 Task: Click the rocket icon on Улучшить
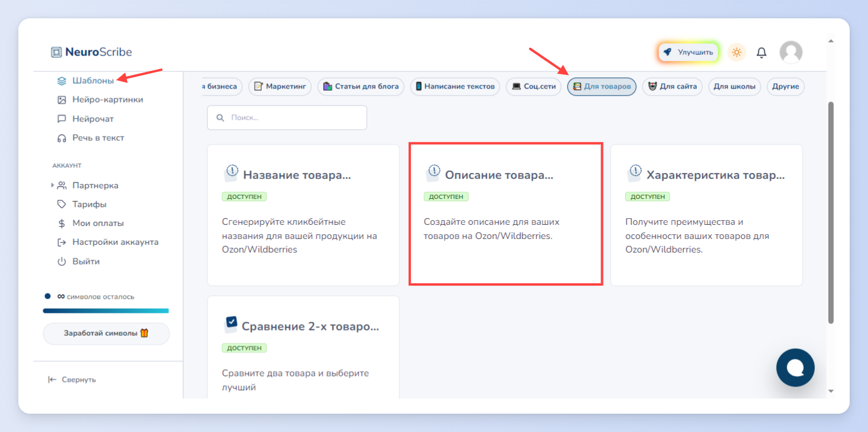click(667, 52)
